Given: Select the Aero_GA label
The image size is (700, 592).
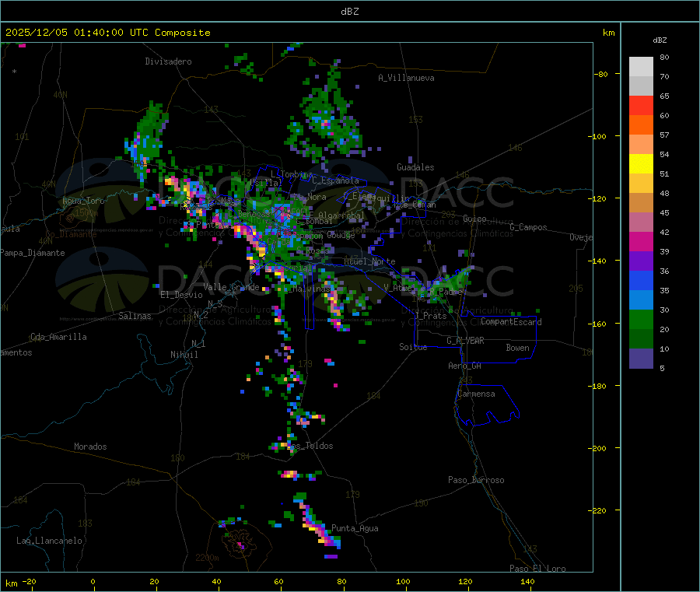Looking at the screenshot, I should (x=464, y=366).
